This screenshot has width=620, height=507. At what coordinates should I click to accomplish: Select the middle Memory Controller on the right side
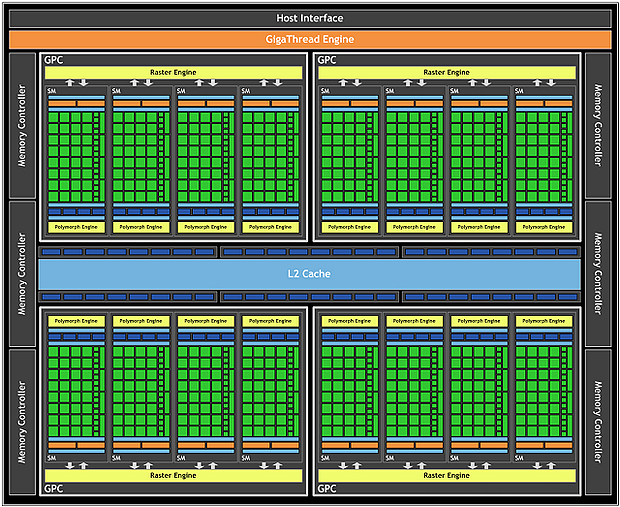tap(598, 274)
